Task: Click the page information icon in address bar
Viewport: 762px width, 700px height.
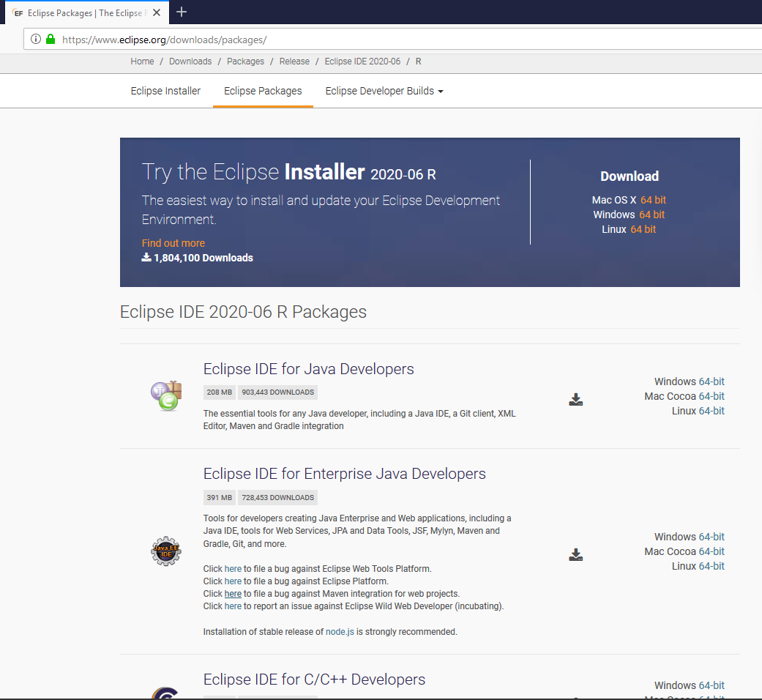Action: [35, 39]
